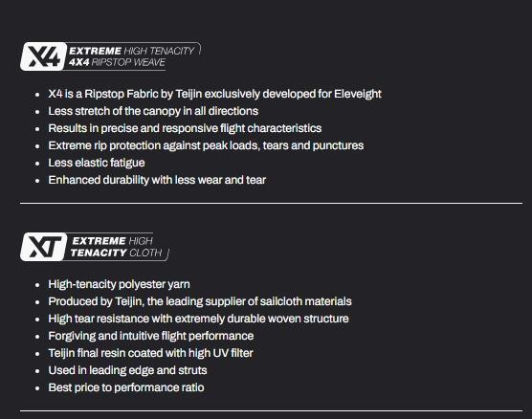532x419 pixels.
Task: Click the Extreme rip protection bullet text
Action: pos(206,145)
